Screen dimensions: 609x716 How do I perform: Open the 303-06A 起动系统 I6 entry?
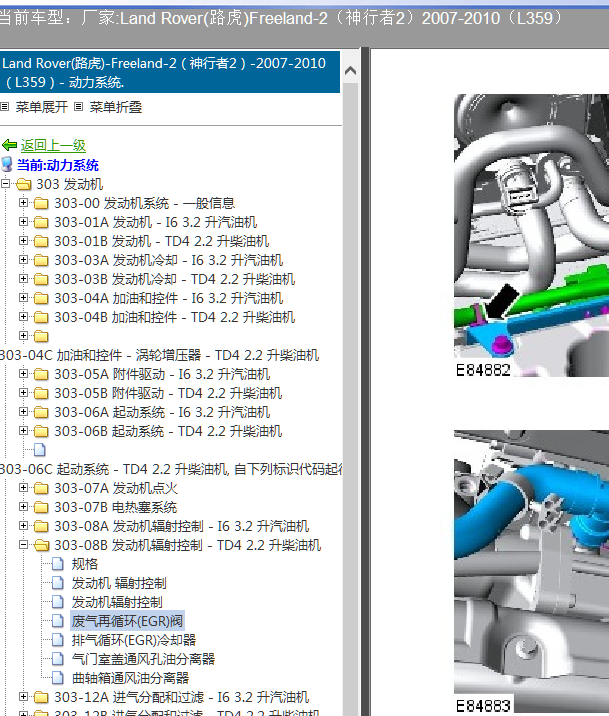coord(162,412)
